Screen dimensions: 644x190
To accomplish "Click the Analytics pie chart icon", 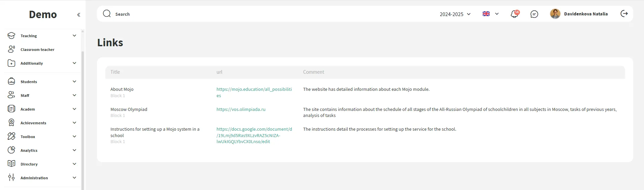I will pos(11,150).
